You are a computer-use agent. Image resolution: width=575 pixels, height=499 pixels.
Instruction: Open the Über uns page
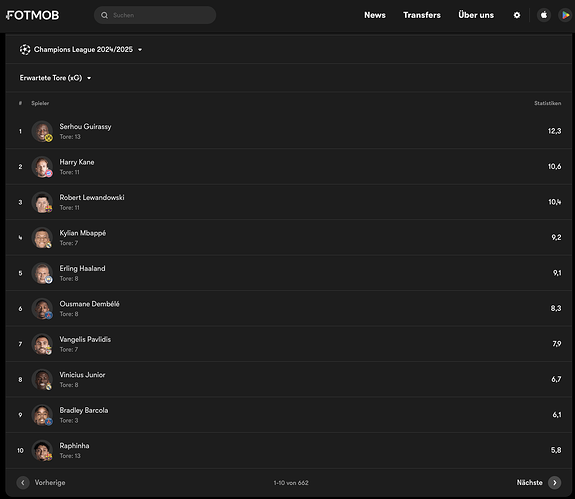point(476,15)
